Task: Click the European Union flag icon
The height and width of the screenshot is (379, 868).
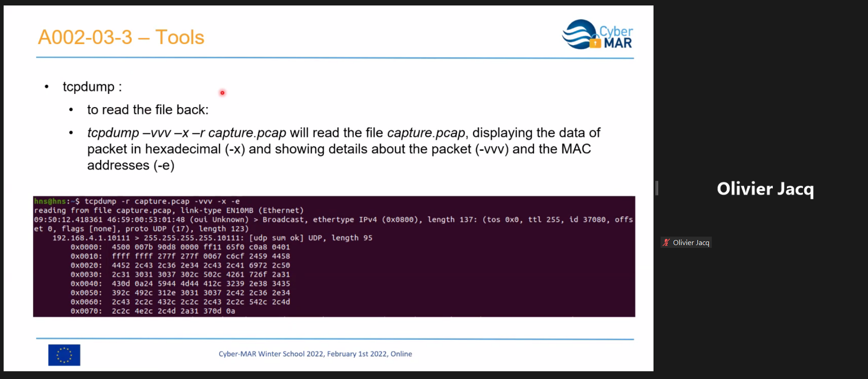Action: [x=64, y=355]
